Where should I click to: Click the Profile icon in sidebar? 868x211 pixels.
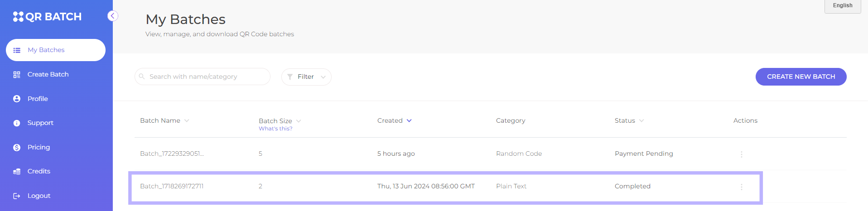pyautogui.click(x=17, y=99)
